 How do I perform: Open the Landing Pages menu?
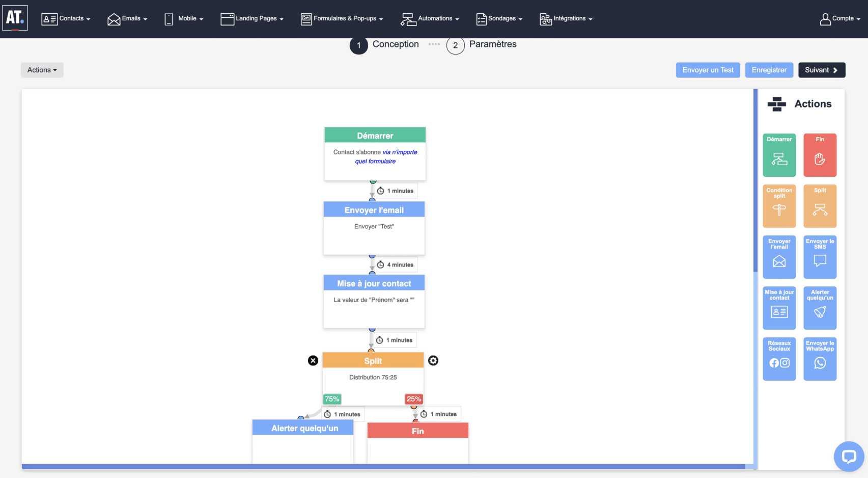click(x=252, y=19)
